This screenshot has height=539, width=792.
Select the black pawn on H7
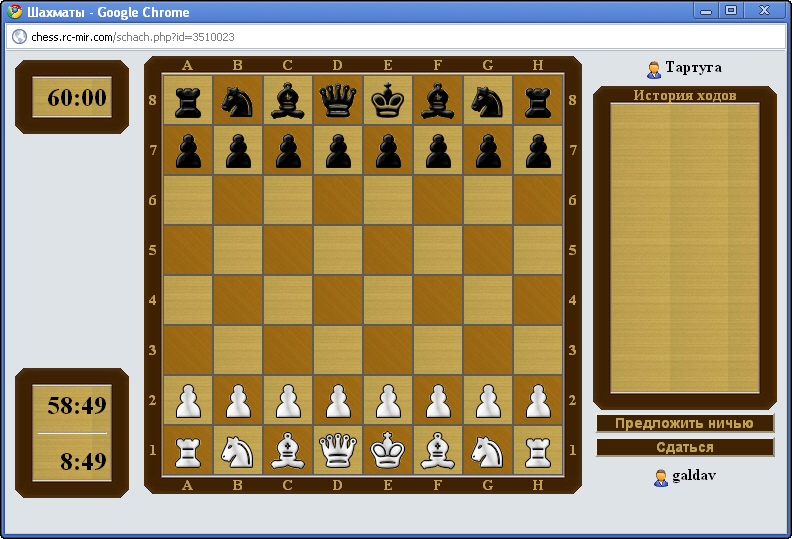coord(538,150)
